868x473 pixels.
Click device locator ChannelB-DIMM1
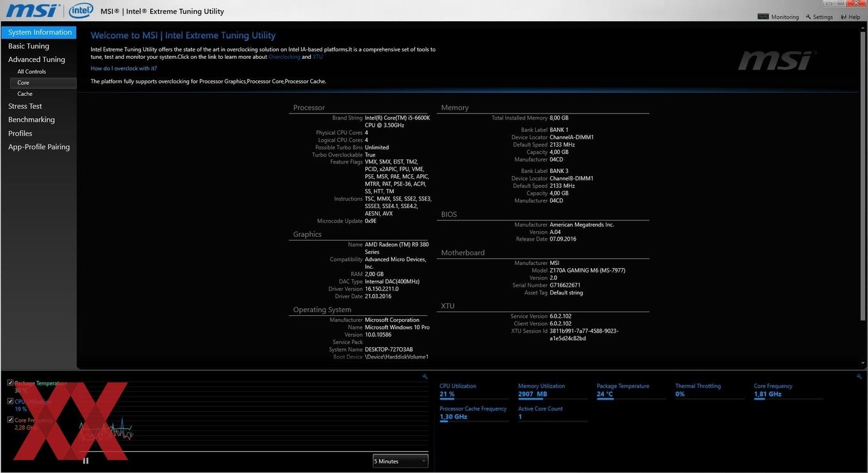pyautogui.click(x=572, y=179)
